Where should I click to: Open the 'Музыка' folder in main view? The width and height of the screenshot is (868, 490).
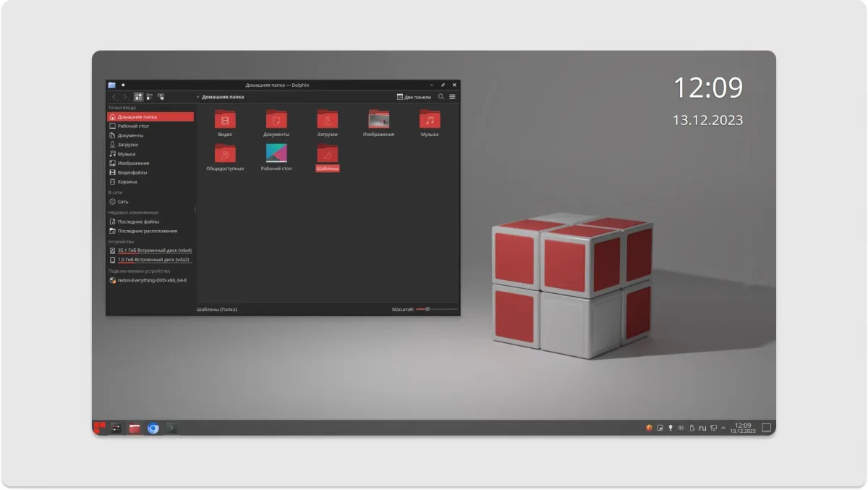coord(430,122)
